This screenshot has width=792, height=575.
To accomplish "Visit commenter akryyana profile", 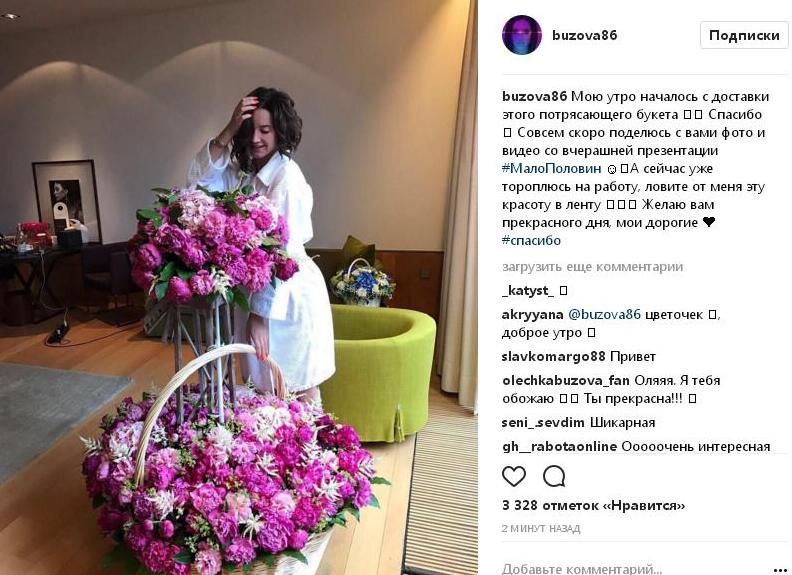I will click(x=532, y=314).
